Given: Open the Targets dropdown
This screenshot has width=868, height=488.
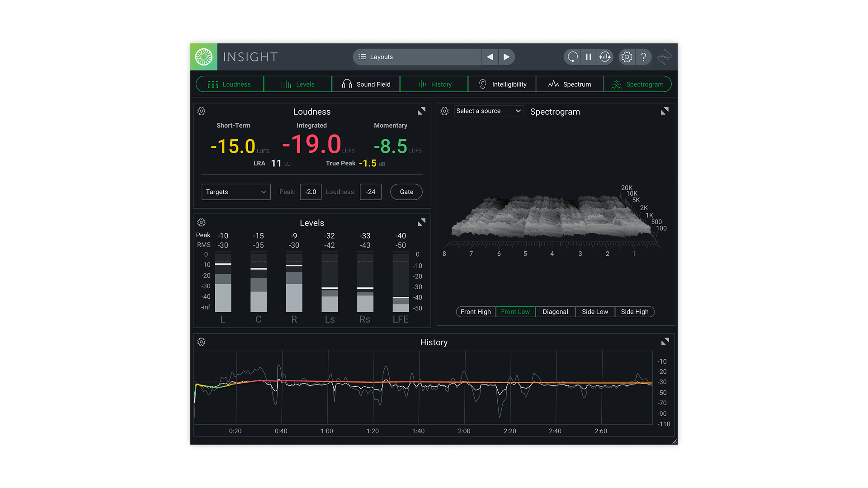Looking at the screenshot, I should [x=236, y=192].
